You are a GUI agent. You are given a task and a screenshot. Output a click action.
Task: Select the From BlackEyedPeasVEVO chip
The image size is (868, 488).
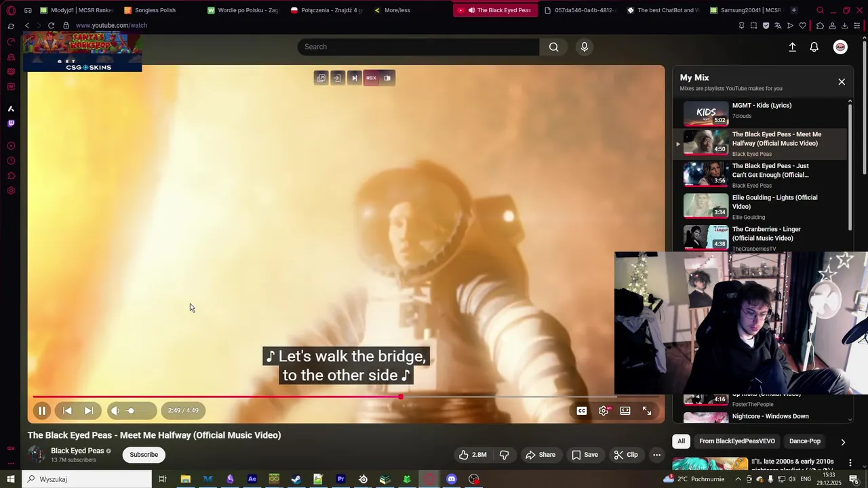[737, 441]
